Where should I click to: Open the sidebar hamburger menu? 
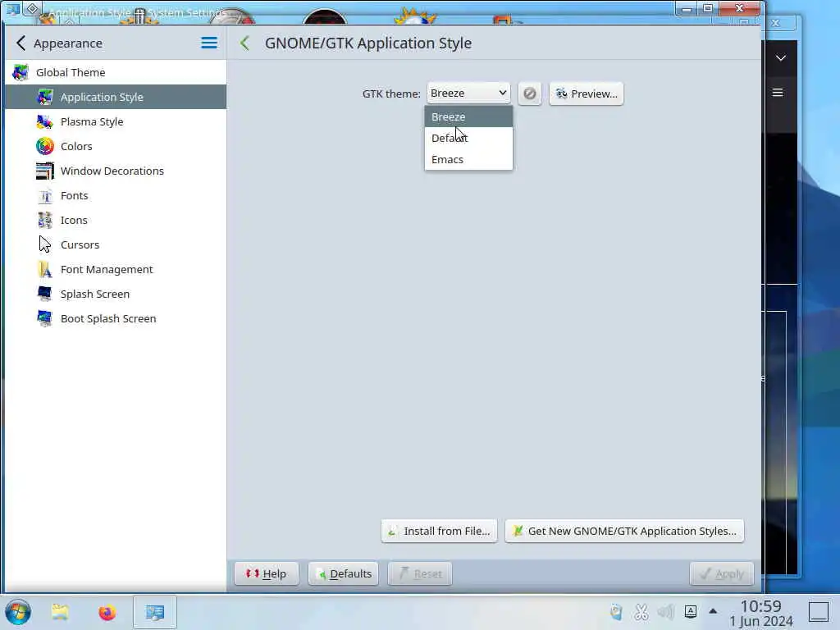click(x=209, y=43)
